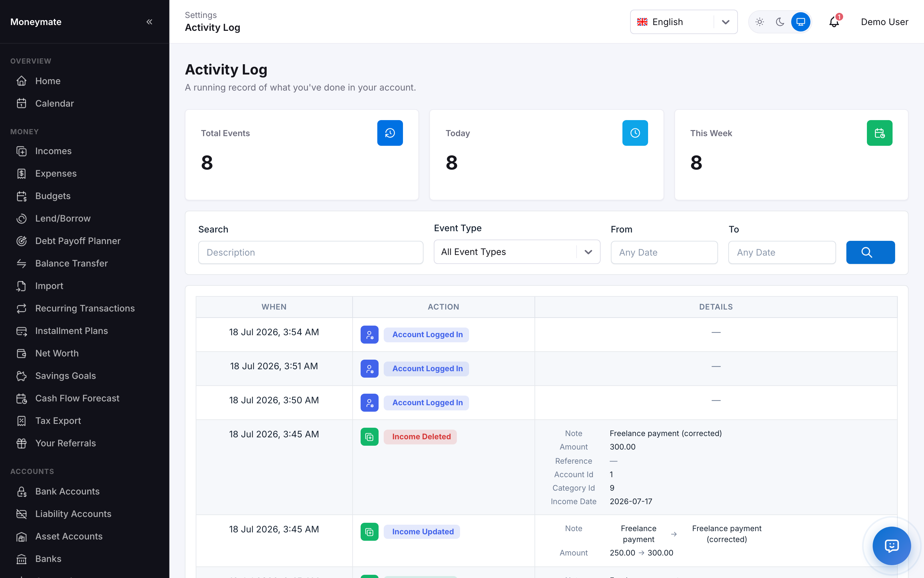Screen dimensions: 924x578
Task: Switch to light theme sun icon
Action: [760, 22]
